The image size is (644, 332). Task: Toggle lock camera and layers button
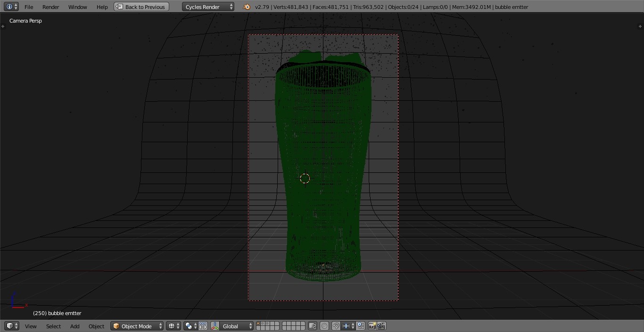(312, 326)
